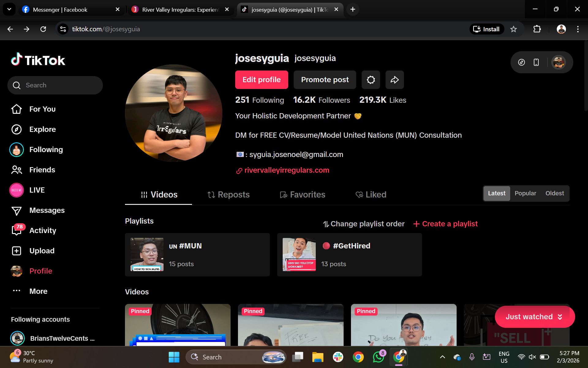Reload the TikTok page
The image size is (588, 368).
point(43,29)
